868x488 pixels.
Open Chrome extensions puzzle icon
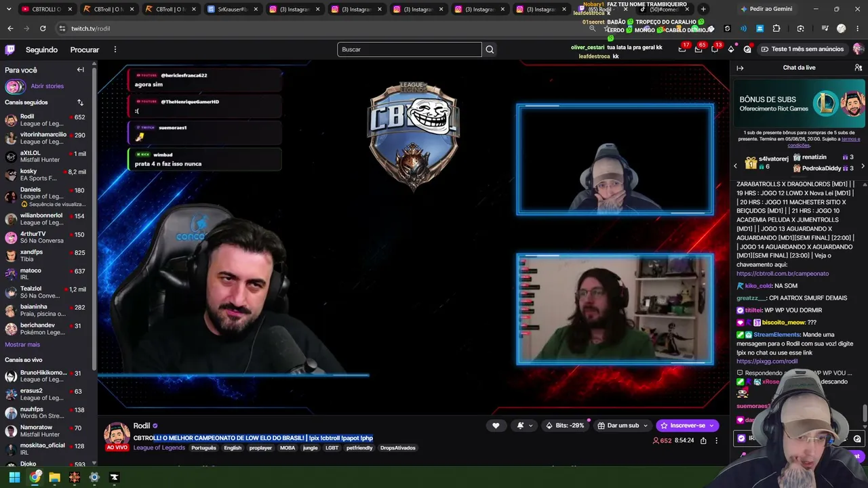pos(776,28)
